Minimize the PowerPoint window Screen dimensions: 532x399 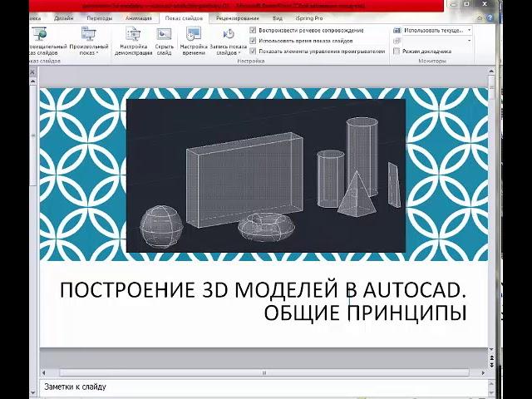pyautogui.click(x=454, y=4)
